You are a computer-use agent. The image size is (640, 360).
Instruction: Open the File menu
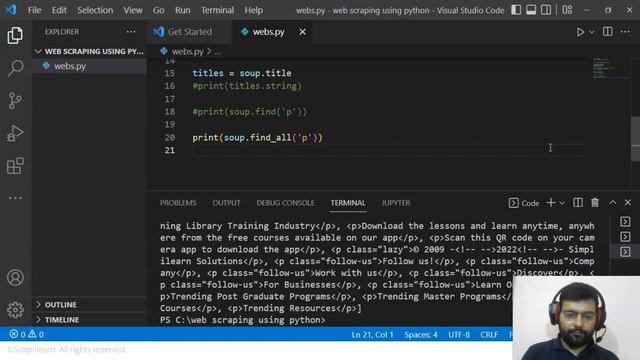(x=34, y=10)
